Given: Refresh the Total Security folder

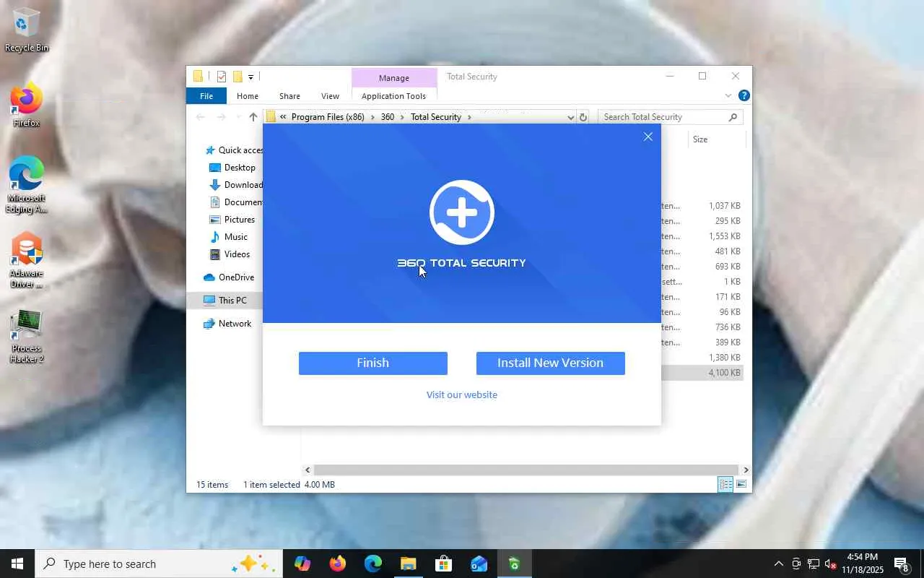Looking at the screenshot, I should [x=583, y=117].
